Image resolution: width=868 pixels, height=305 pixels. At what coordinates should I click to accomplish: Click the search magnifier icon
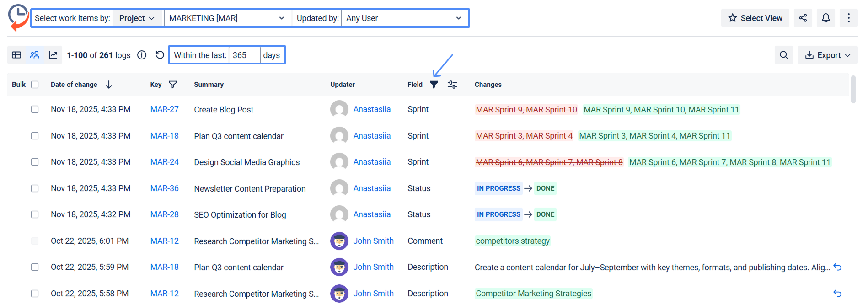pyautogui.click(x=783, y=55)
